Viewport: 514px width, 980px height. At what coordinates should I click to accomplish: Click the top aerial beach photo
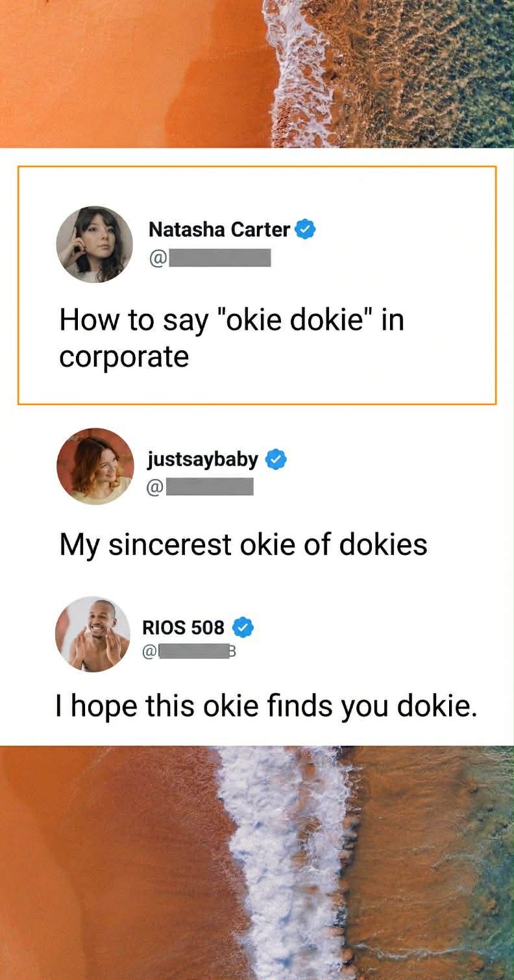tap(257, 73)
